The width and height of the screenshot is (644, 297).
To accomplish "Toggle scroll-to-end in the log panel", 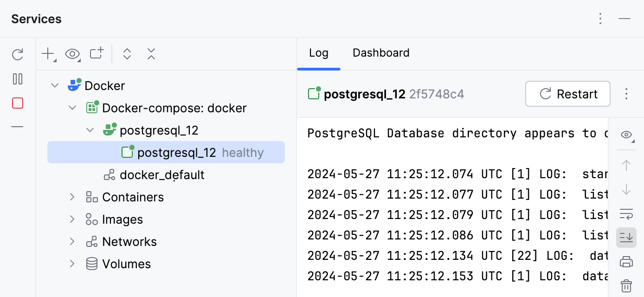I will [626, 238].
